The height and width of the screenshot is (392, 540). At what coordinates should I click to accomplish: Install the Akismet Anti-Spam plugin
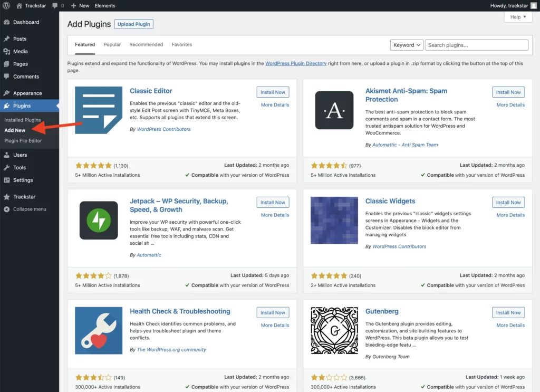coord(508,92)
